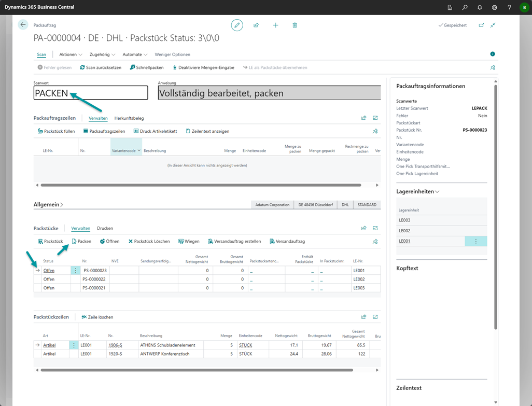
Task: Click the pencil edit icon in header
Action: click(x=237, y=25)
